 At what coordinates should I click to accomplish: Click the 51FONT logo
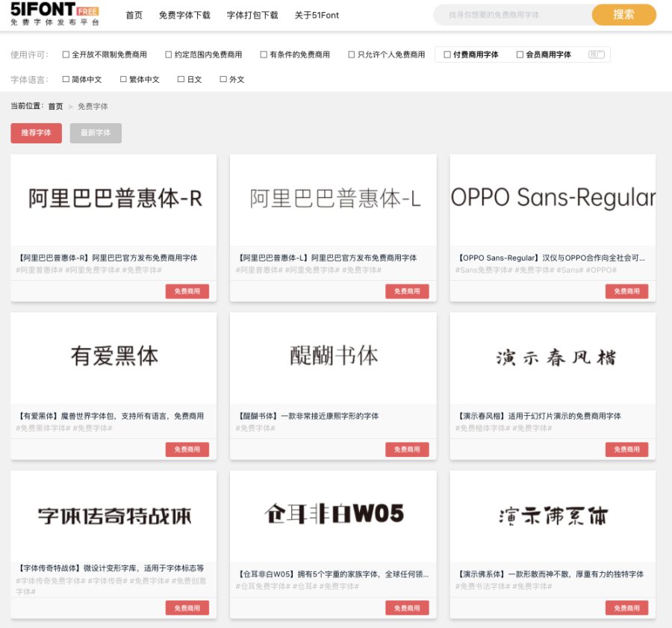point(55,15)
